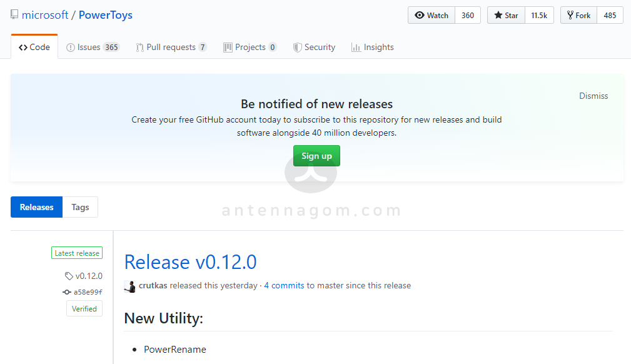Click the New Utility heading

[164, 318]
